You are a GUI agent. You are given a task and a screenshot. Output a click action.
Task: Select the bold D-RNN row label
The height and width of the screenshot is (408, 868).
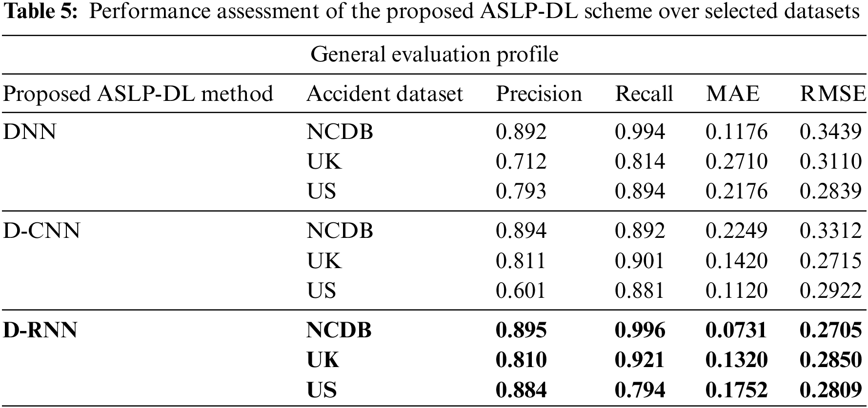point(40,330)
